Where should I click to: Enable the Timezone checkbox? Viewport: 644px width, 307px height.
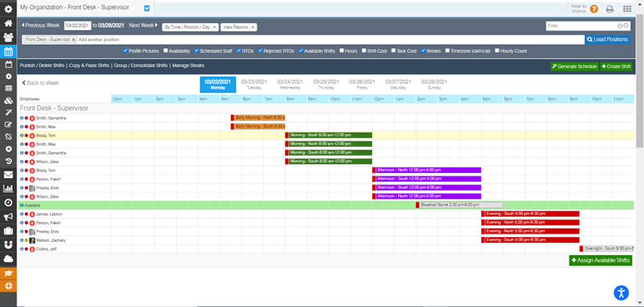pos(448,51)
